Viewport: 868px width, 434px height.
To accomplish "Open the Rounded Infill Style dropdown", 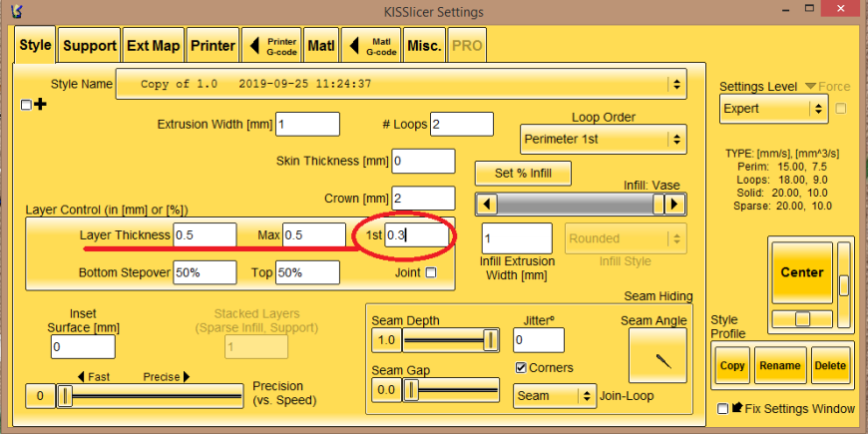I will tap(626, 238).
